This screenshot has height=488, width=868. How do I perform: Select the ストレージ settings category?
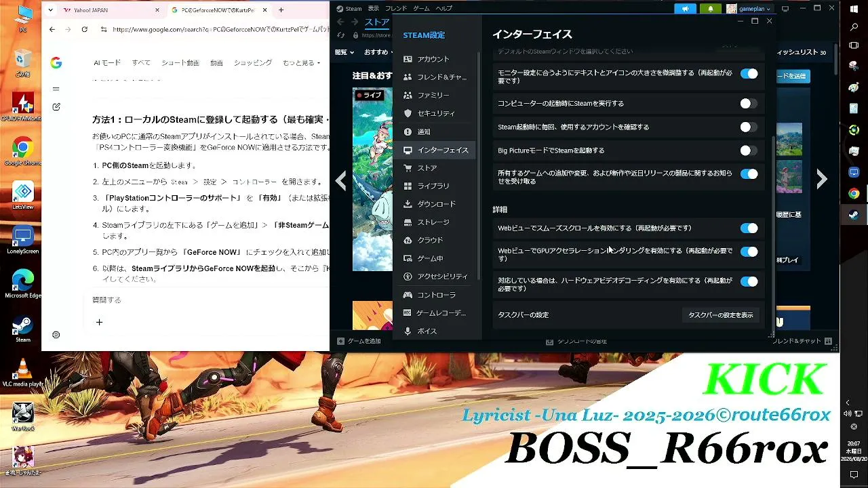pyautogui.click(x=434, y=222)
